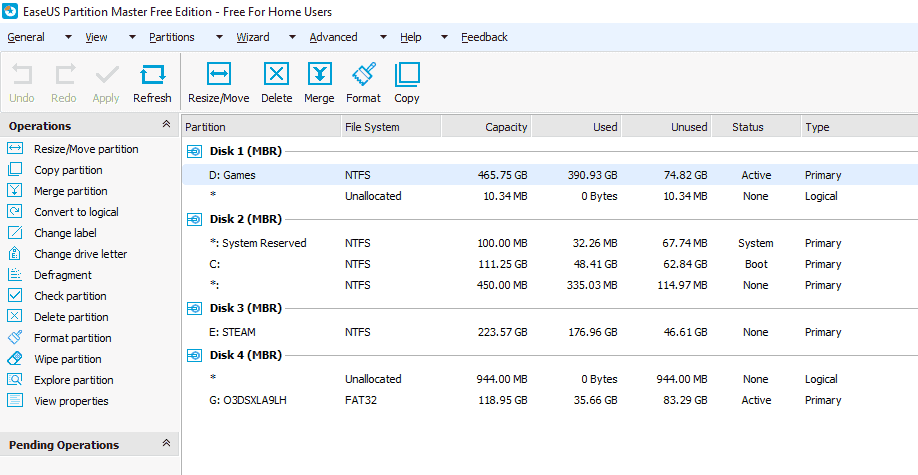Screen dimensions: 918x475
Task: Click the Format brush toolbar icon
Action: pos(364,74)
